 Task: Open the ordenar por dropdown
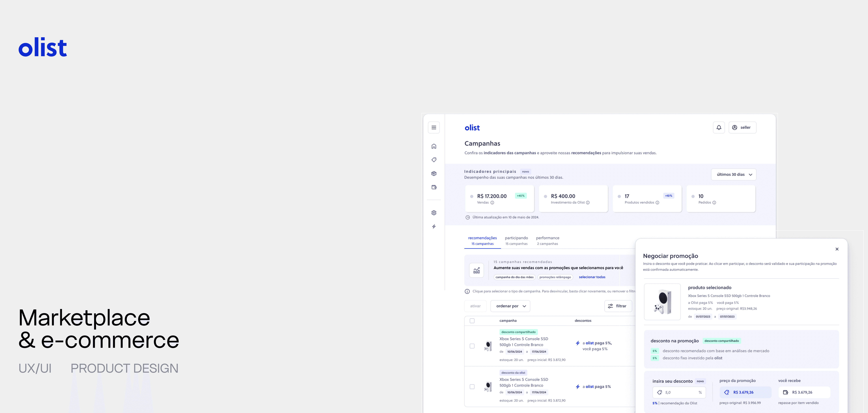pyautogui.click(x=510, y=306)
